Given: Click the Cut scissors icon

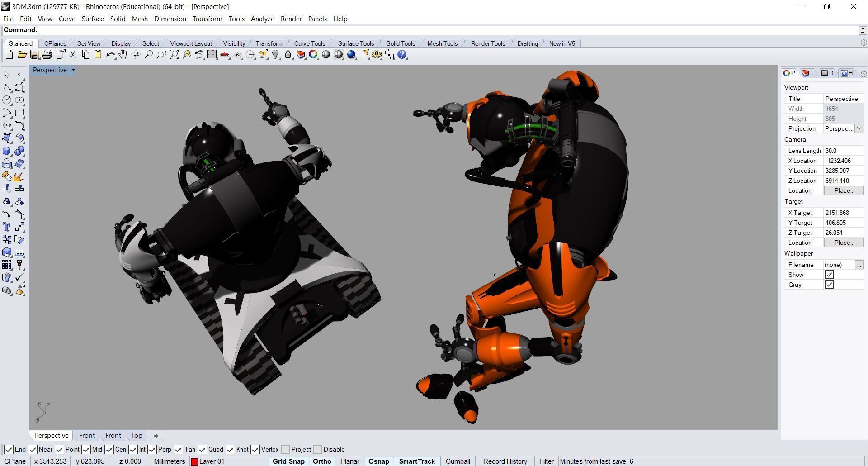Looking at the screenshot, I should (72, 55).
